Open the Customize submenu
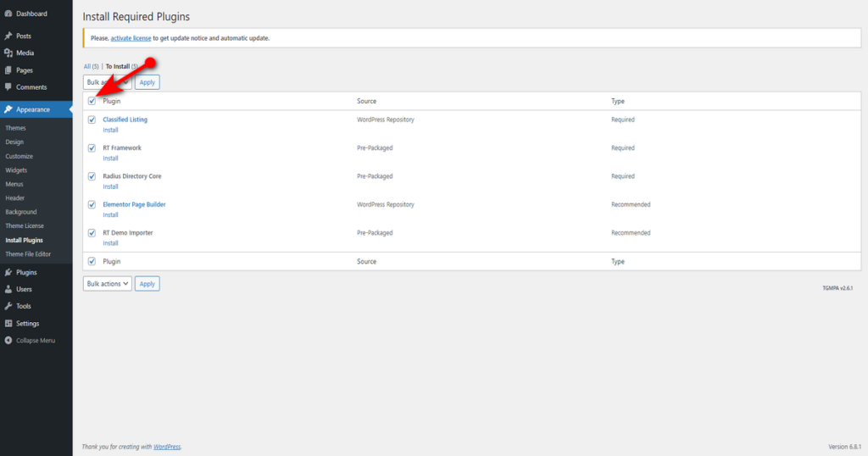This screenshot has height=456, width=868. coord(19,156)
